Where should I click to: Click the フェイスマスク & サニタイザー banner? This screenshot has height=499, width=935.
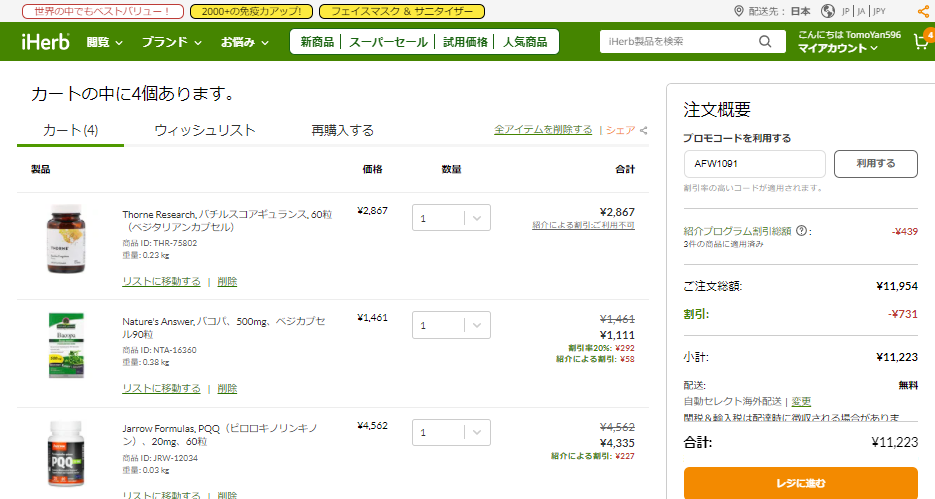point(402,11)
